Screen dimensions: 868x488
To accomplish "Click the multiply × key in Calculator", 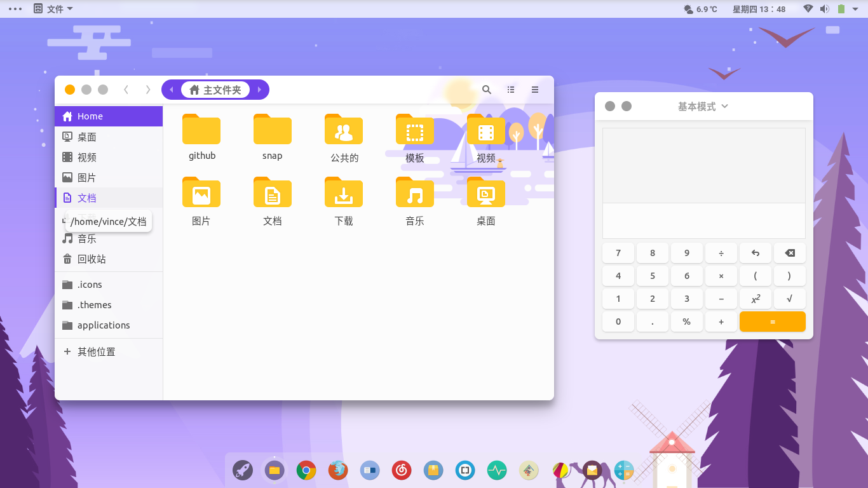I will coord(721,276).
